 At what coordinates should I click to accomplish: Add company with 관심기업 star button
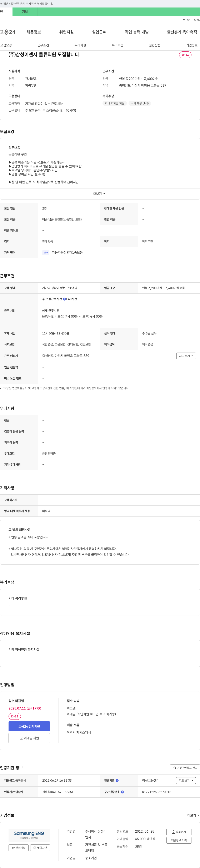tap(19, 848)
